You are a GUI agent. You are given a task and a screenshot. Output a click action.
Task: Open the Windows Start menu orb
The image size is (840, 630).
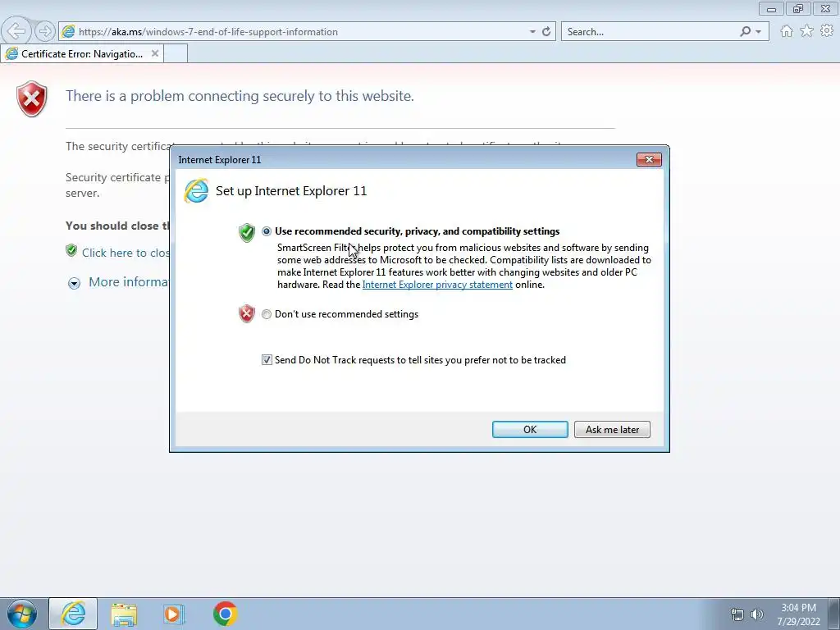click(x=22, y=614)
